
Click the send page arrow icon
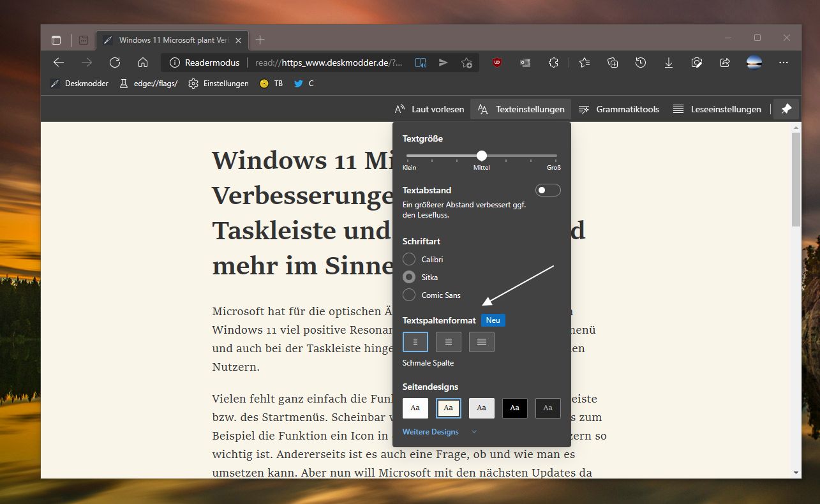click(444, 63)
